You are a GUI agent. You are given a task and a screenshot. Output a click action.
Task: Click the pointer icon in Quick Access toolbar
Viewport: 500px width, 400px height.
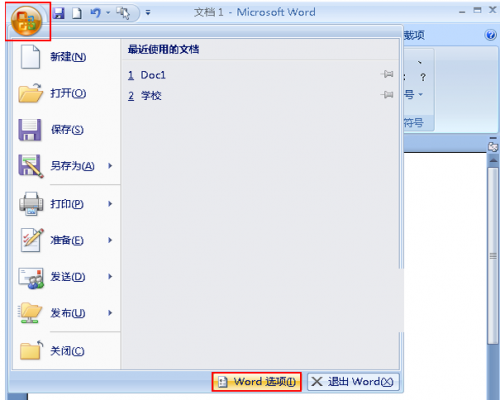(123, 13)
